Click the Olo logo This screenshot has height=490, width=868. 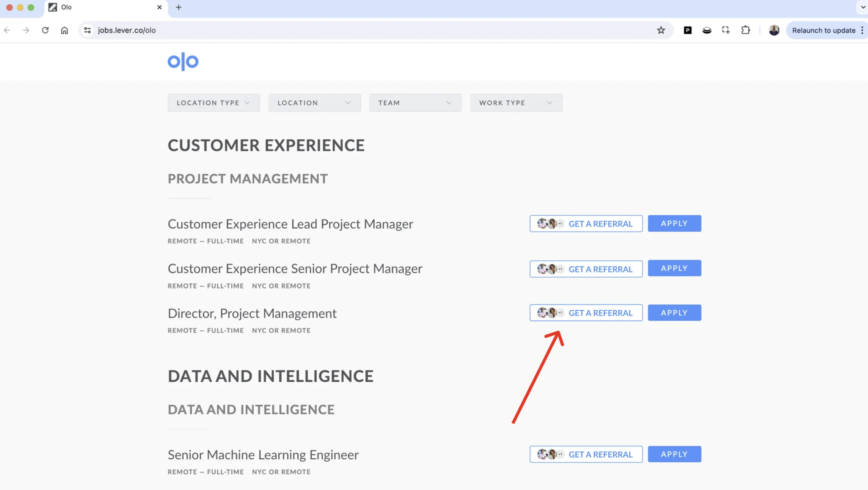click(183, 61)
